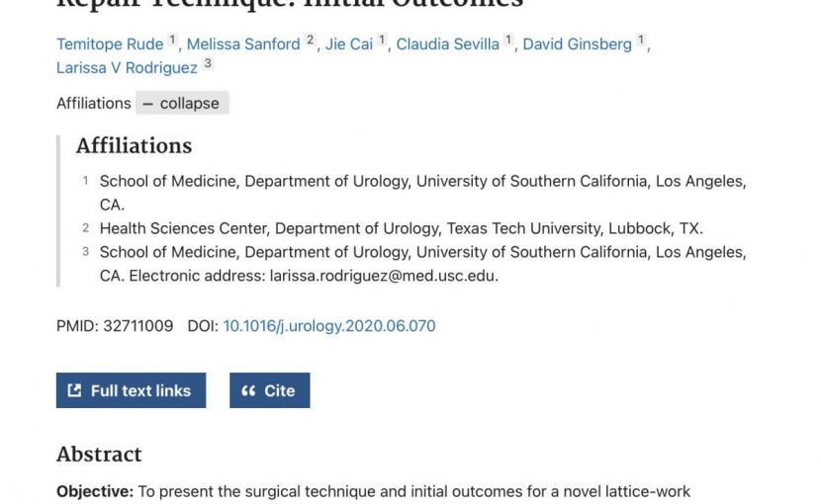The height and width of the screenshot is (504, 821).
Task: Open David Ginsberg author link
Action: tap(578, 43)
